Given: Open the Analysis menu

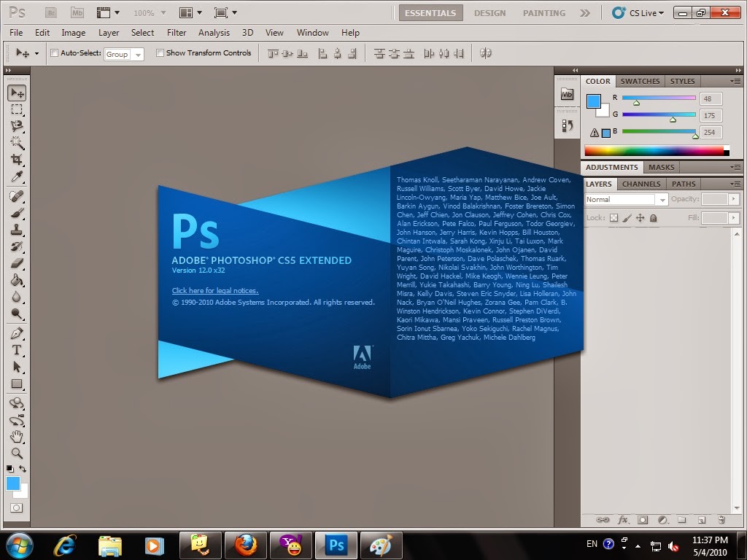Looking at the screenshot, I should click(x=214, y=32).
